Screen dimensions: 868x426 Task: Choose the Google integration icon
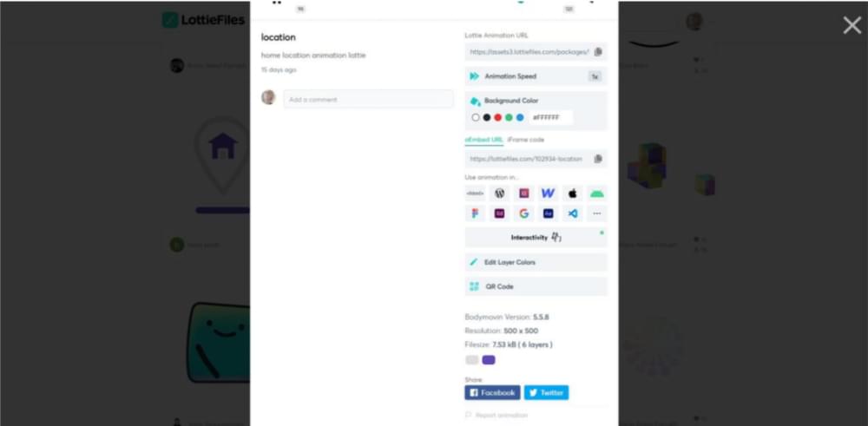[523, 213]
